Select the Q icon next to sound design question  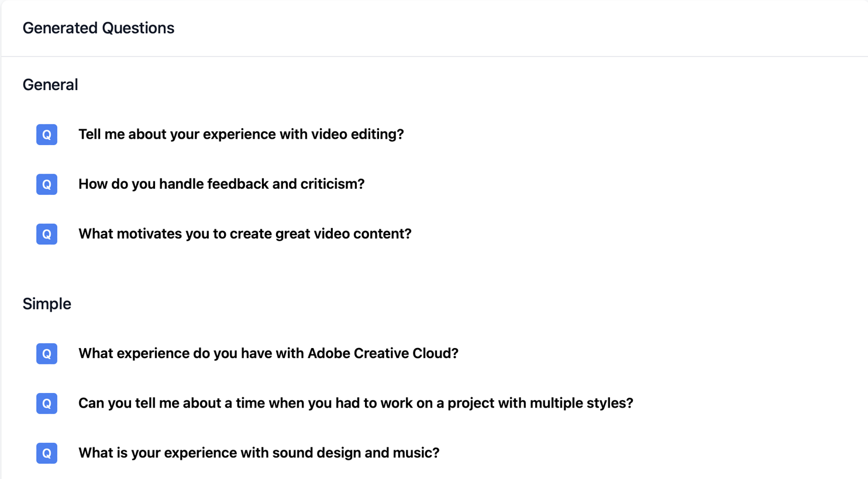pyautogui.click(x=47, y=453)
